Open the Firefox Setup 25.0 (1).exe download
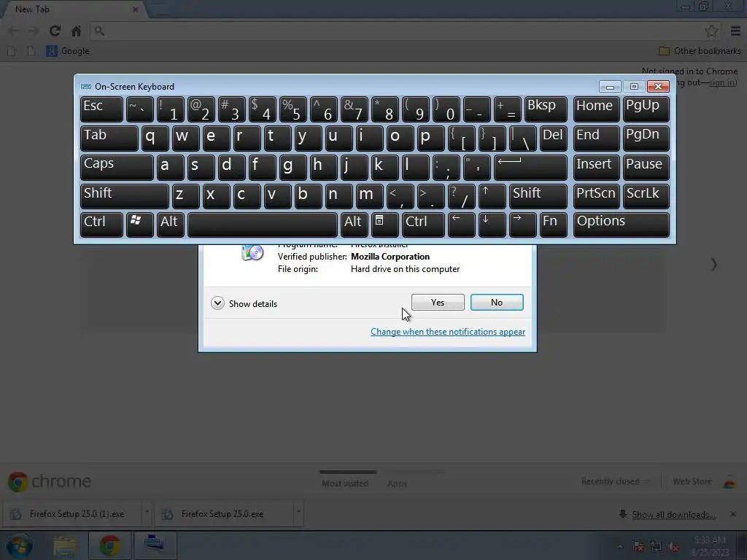This screenshot has height=560, width=747. (x=74, y=514)
